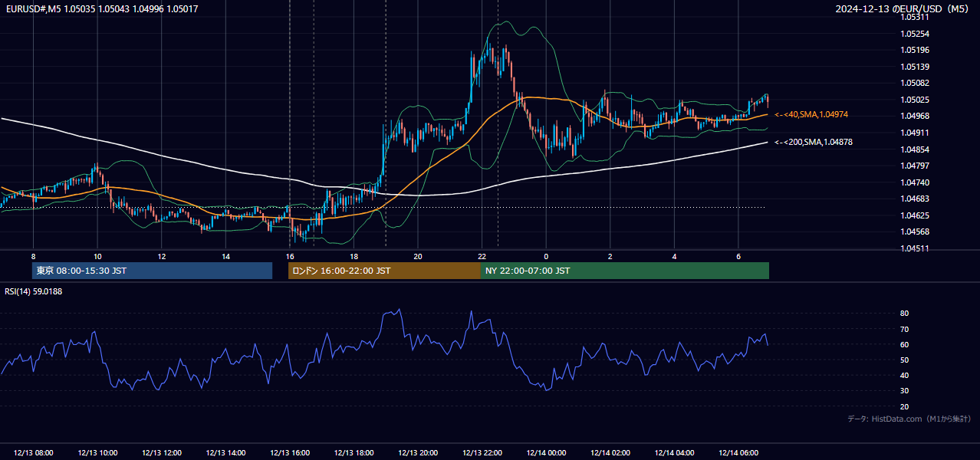Click price axis value 1.04968
The width and height of the screenshot is (980, 460).
(x=915, y=116)
